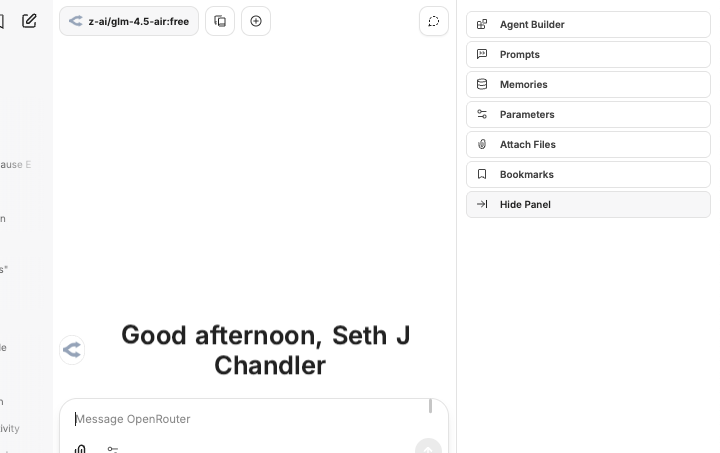The image size is (720, 453).
Task: Click the sliders tools icon in message box
Action: pos(113,449)
